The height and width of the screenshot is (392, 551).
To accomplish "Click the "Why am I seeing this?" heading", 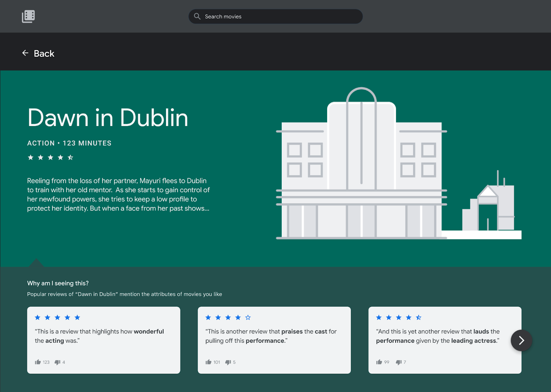I will pos(58,283).
